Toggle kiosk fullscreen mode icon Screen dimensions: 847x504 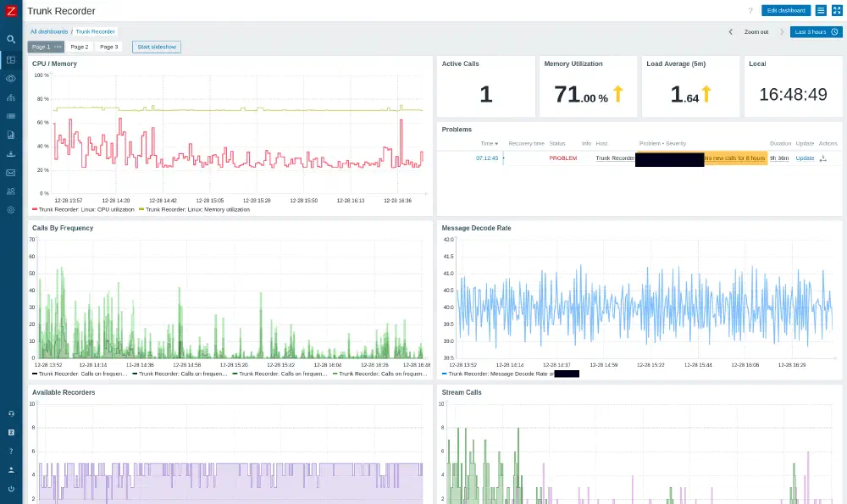(x=837, y=10)
